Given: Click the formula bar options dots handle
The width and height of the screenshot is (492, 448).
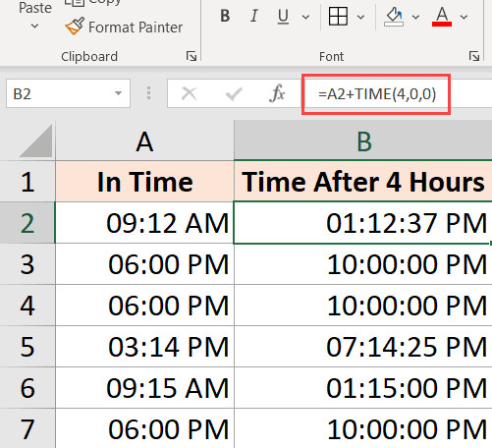Looking at the screenshot, I should (148, 93).
